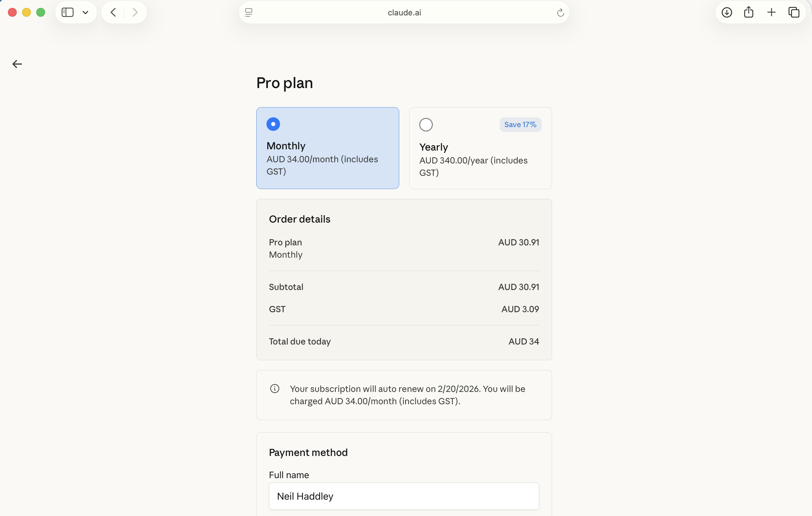Image resolution: width=812 pixels, height=516 pixels.
Task: Click the Full name input field
Action: point(404,496)
